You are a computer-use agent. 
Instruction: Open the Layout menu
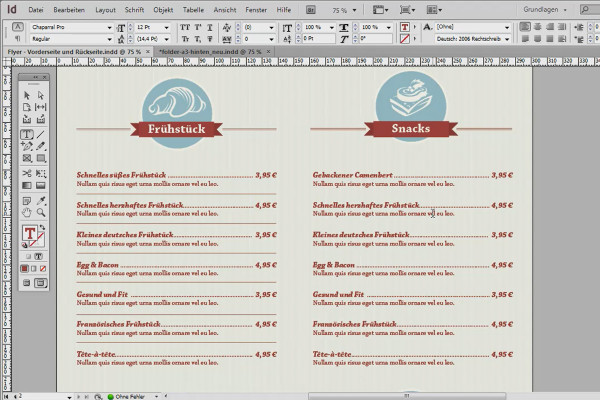point(105,10)
